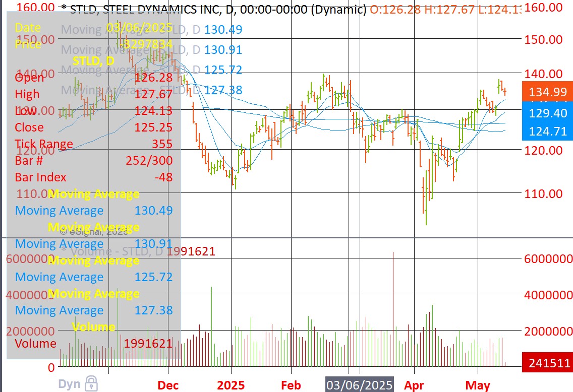Image resolution: width=573 pixels, height=392 pixels.
Task: Click the yellow 03/06/2025 date in data window
Action: pyautogui.click(x=140, y=28)
